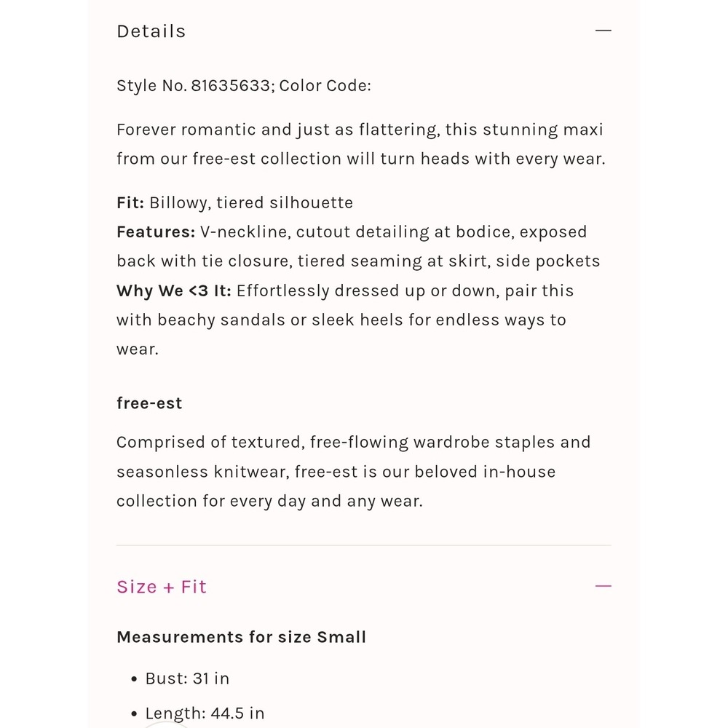Collapse Size + Fit using pink minus icon
Screen dimensions: 728x728
(x=603, y=586)
